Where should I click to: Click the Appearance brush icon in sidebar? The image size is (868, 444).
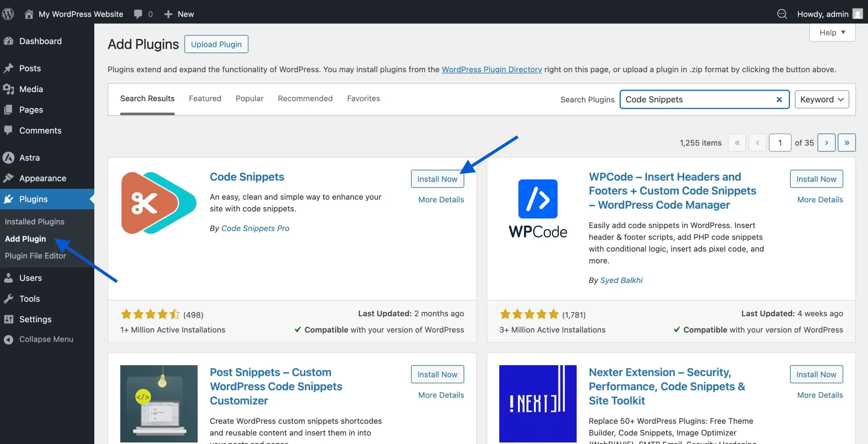[x=8, y=178]
